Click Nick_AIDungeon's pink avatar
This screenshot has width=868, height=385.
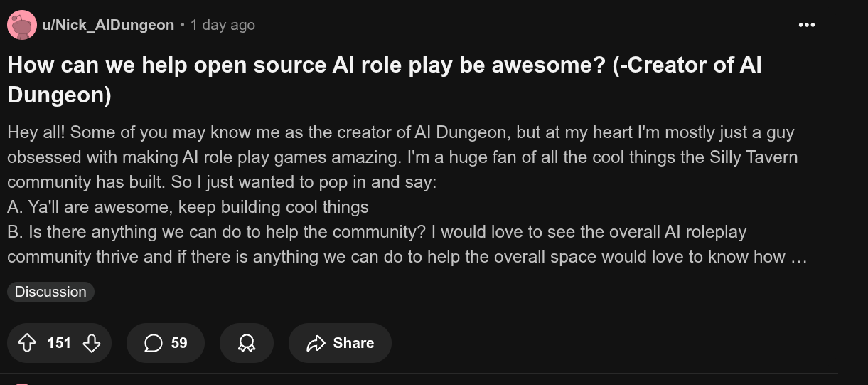coord(22,26)
